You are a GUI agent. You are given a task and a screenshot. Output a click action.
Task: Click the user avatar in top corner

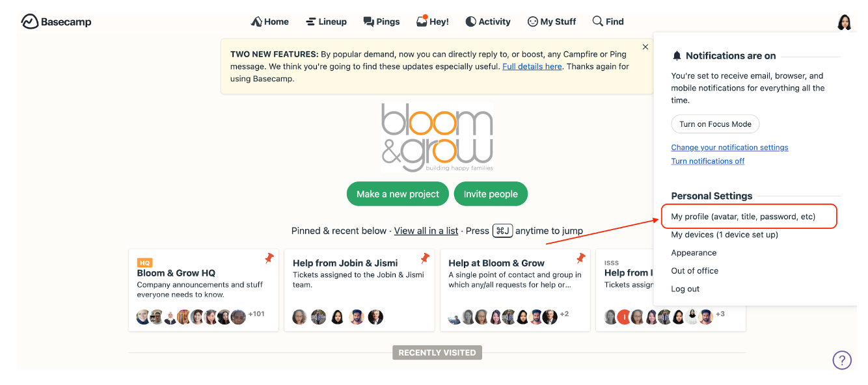pyautogui.click(x=844, y=22)
